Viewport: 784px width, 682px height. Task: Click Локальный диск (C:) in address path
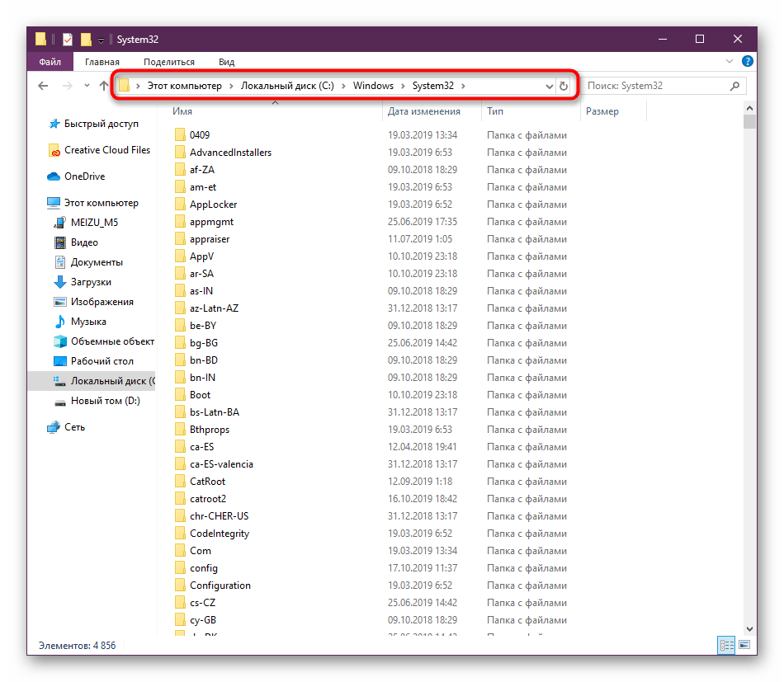[287, 86]
